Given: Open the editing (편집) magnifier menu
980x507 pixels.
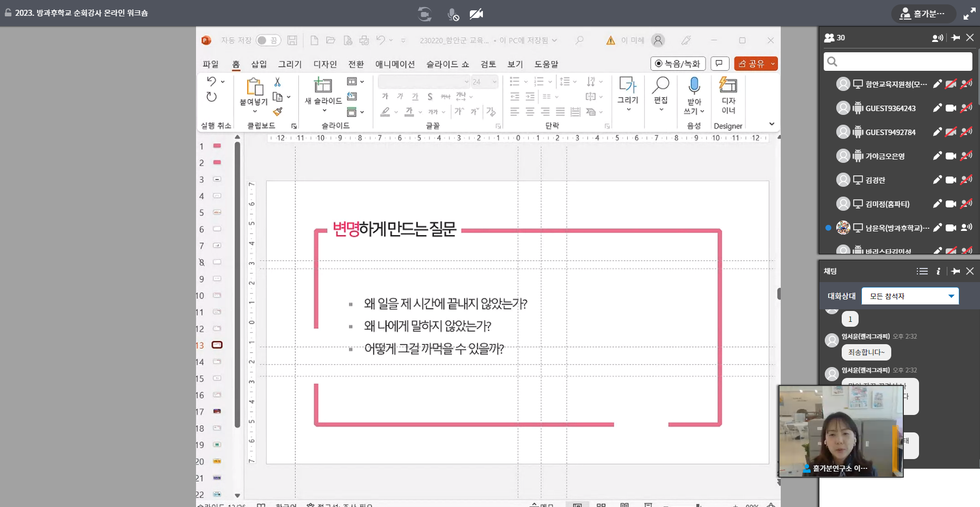Looking at the screenshot, I should [661, 94].
